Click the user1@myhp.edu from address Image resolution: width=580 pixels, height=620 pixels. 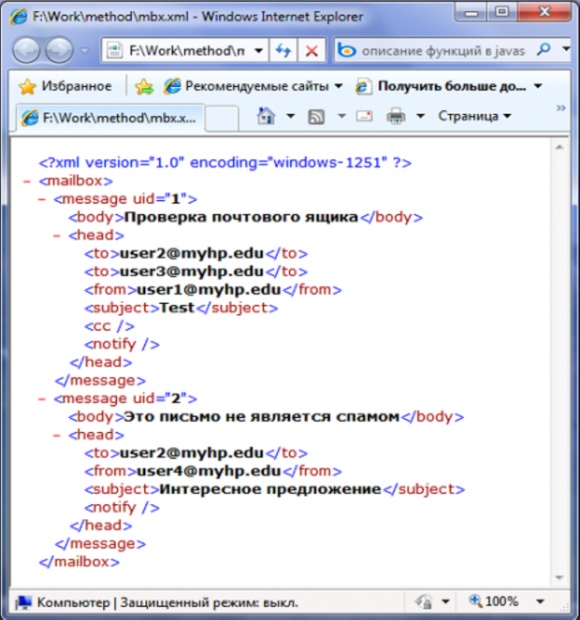click(x=209, y=290)
